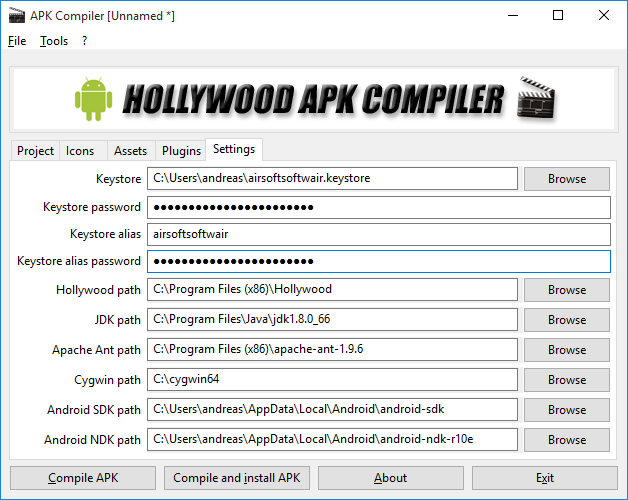Close the APK Compiler window
628x500 pixels.
coord(604,16)
